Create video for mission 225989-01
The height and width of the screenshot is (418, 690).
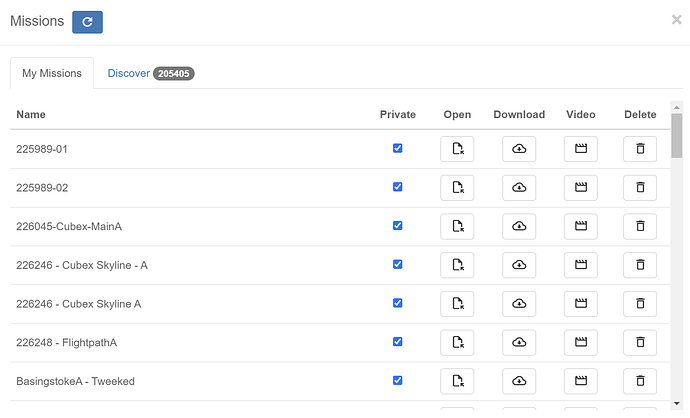point(581,149)
